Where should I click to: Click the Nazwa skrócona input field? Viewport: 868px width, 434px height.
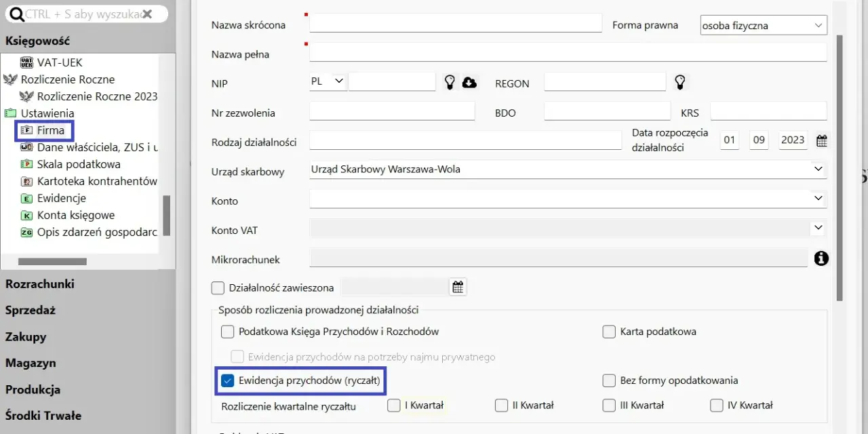pyautogui.click(x=456, y=23)
